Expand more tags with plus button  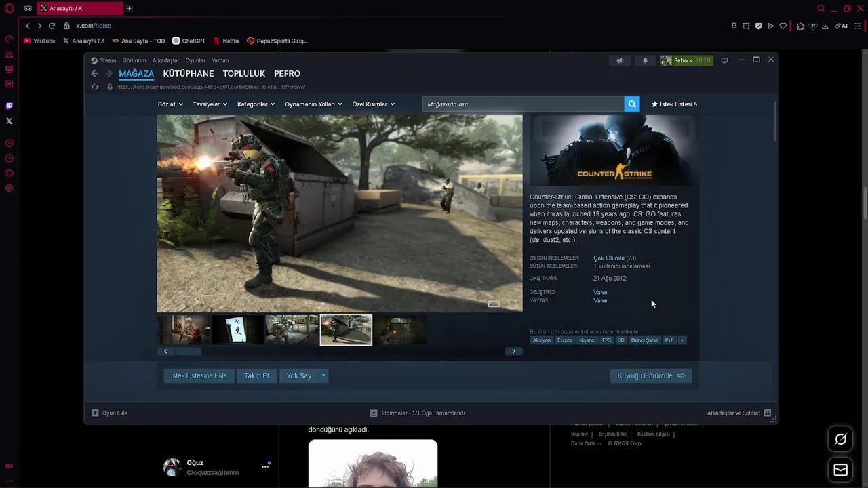(682, 340)
